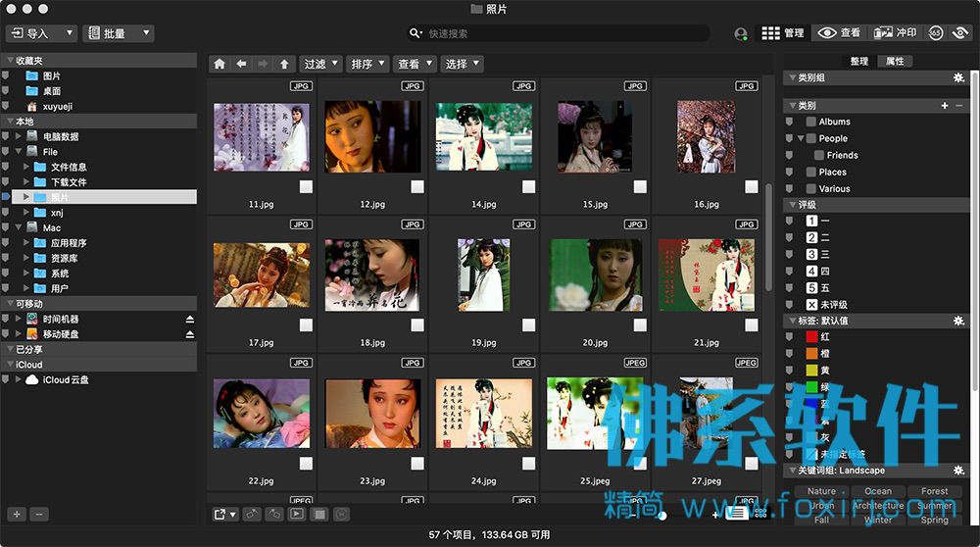Screen dimensions: 980x547
Task: Select the 橙 orange label swatch
Action: [811, 354]
